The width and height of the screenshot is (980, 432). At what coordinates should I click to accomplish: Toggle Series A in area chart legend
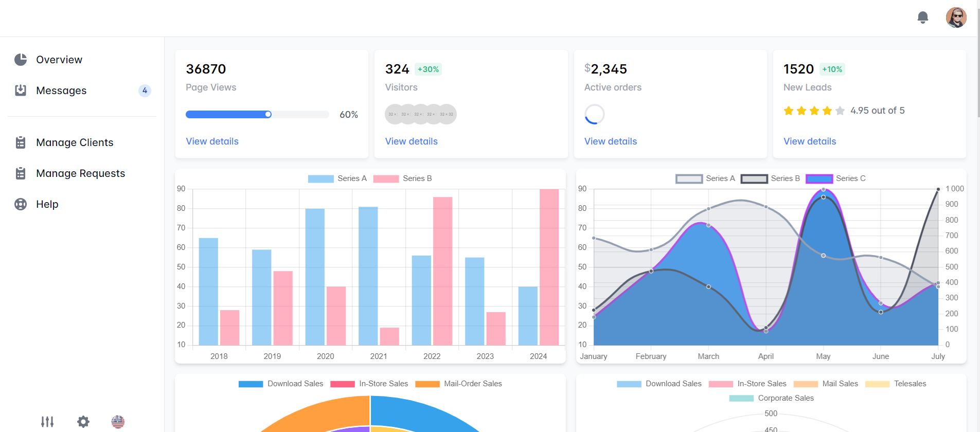705,178
